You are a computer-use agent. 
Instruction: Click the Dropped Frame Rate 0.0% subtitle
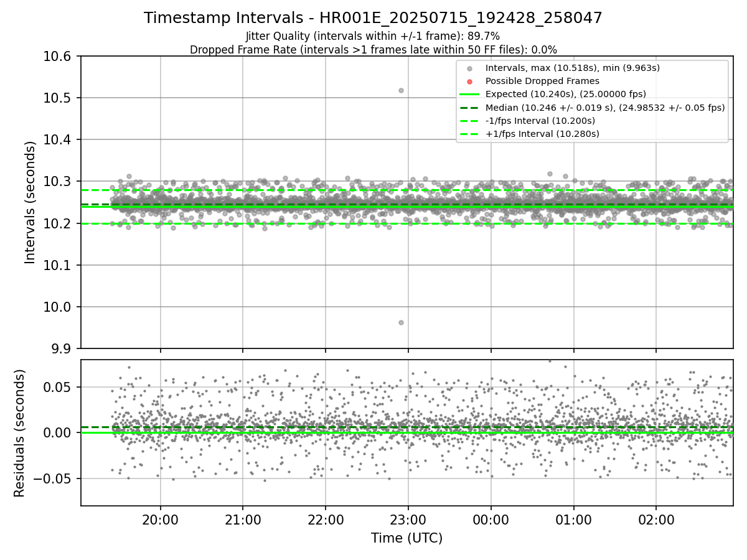(x=373, y=50)
